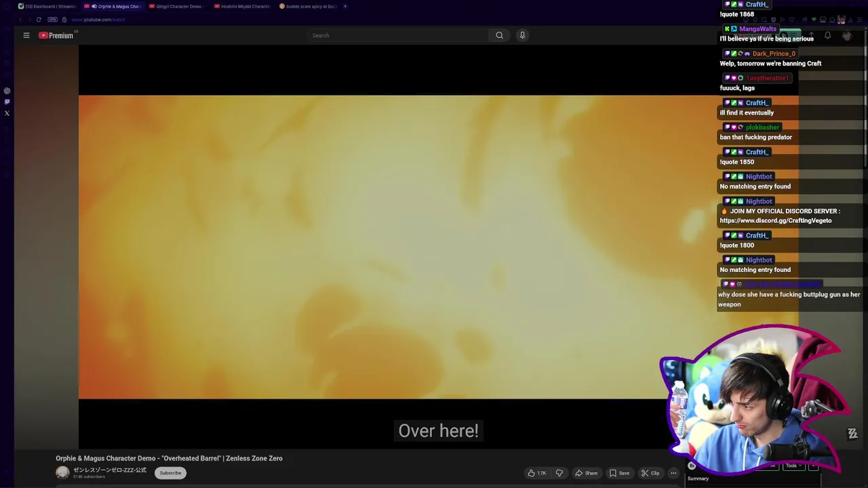Expand the Tools dropdown under the webcam
The height and width of the screenshot is (488, 868).
click(793, 466)
